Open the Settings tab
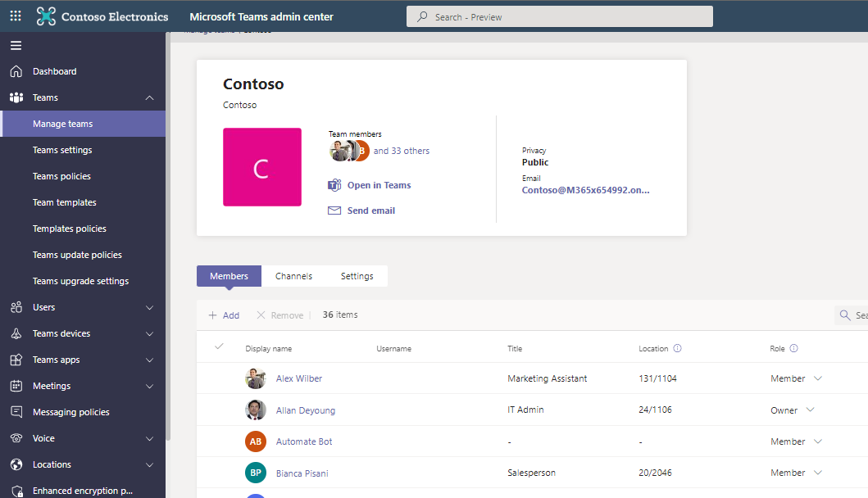The image size is (868, 498). [x=357, y=276]
